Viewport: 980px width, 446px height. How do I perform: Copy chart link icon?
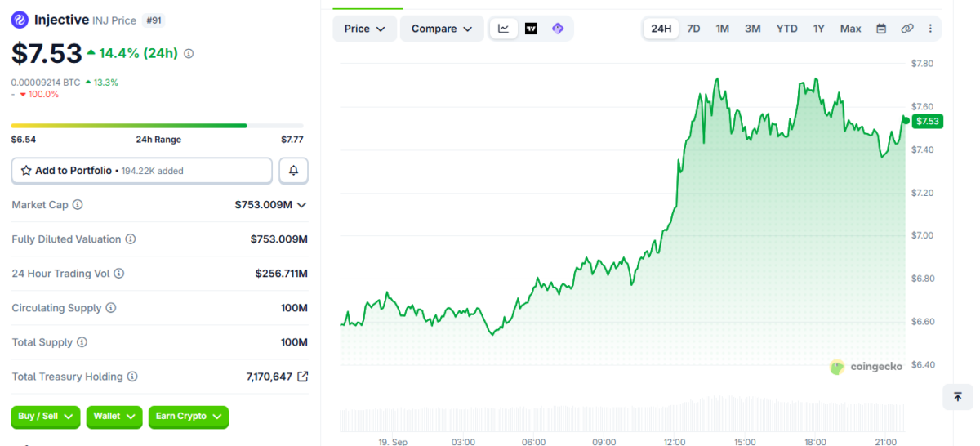(x=906, y=29)
